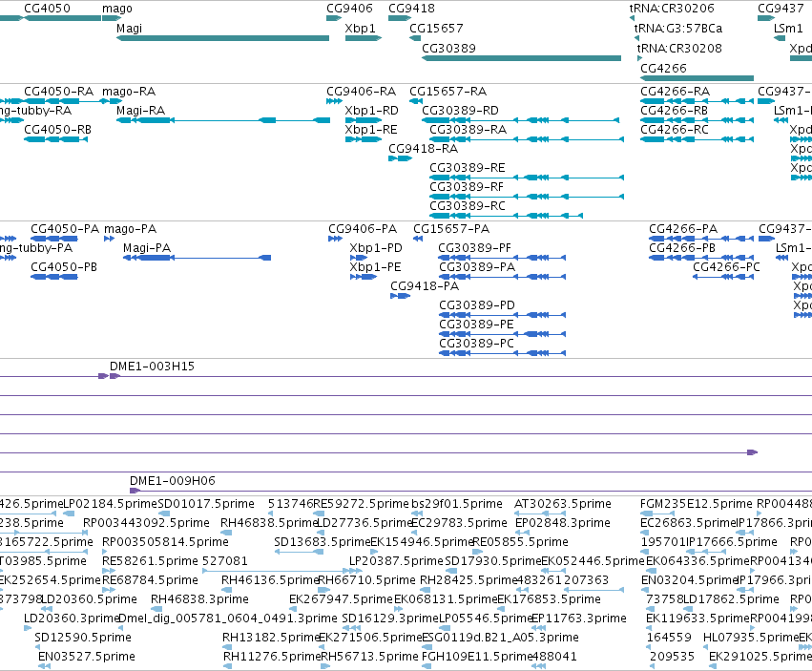The image size is (812, 671).
Task: Select the CG30389-PE protein
Action: point(502,334)
